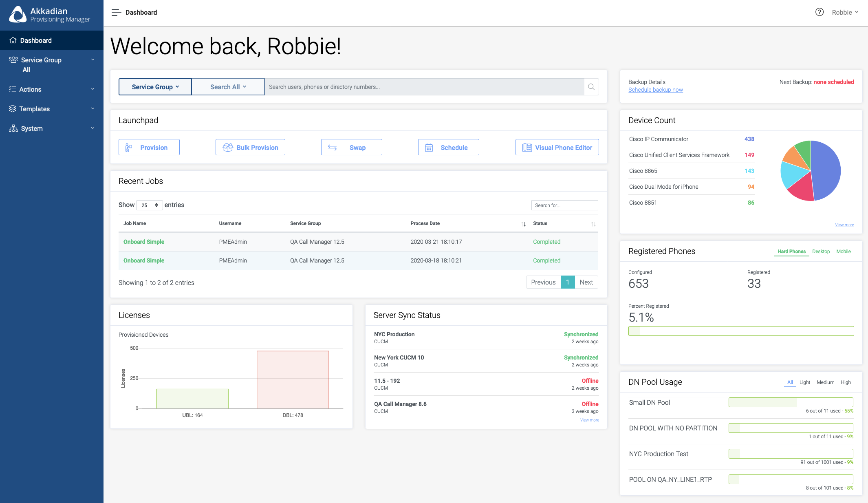
Task: Change the show entries count selector
Action: pyautogui.click(x=150, y=205)
